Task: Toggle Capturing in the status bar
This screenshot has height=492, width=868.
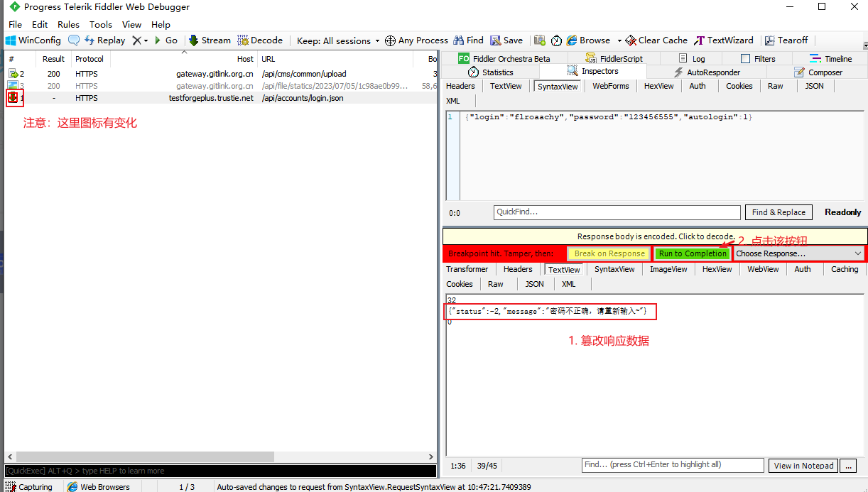Action: (29, 487)
